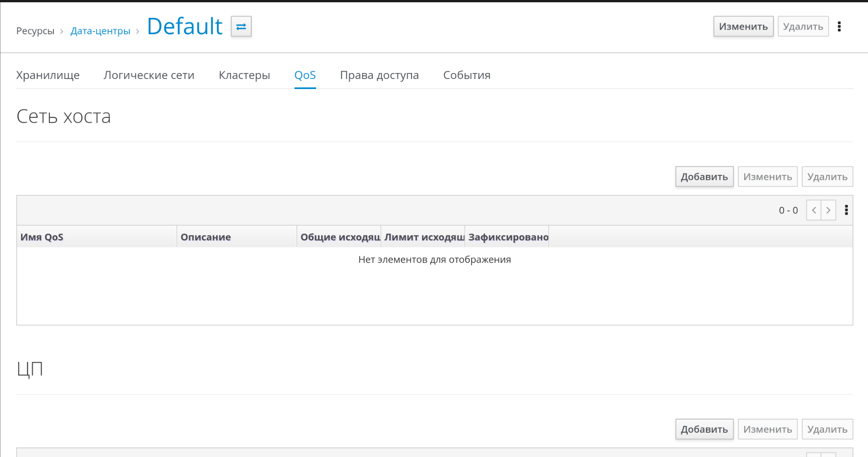Add a host network QoS entry

click(704, 177)
